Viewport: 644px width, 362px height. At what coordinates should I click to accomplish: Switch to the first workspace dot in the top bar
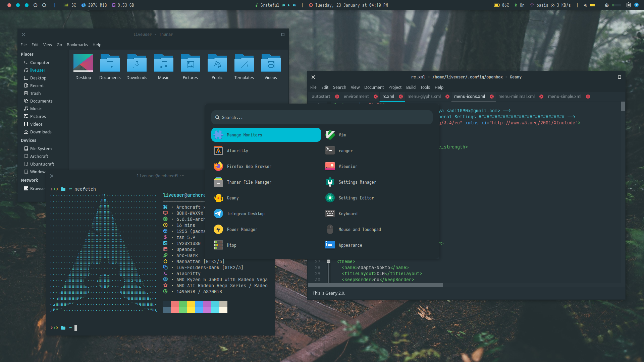(x=9, y=5)
